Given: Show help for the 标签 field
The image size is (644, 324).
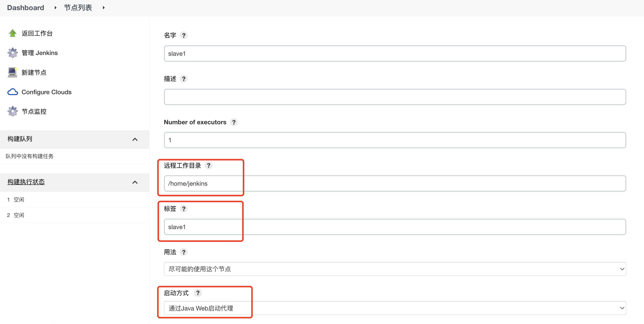Looking at the screenshot, I should click(x=184, y=209).
